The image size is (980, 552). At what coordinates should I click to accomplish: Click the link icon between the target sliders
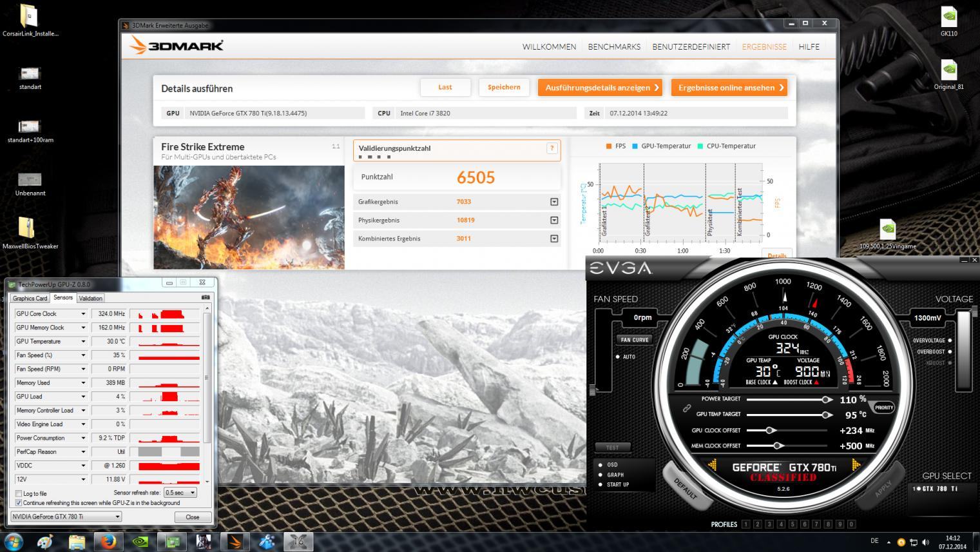click(687, 408)
